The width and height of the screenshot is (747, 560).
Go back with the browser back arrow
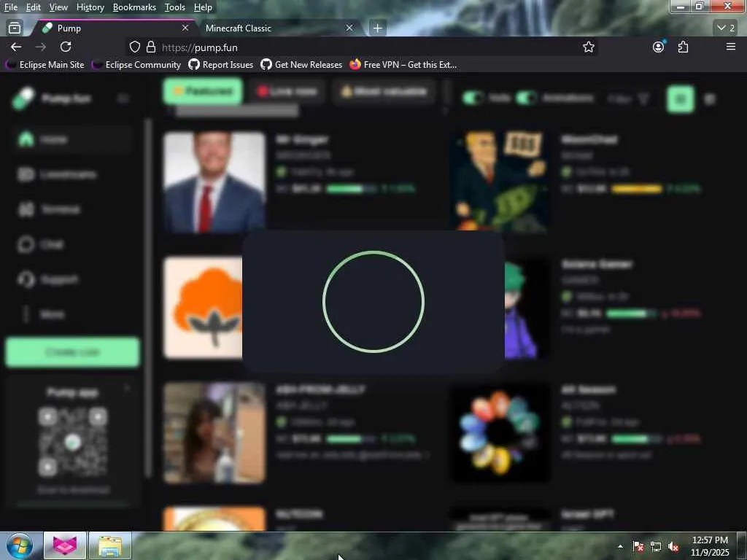click(16, 47)
